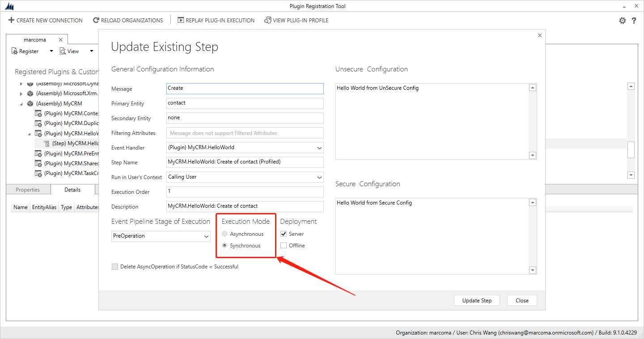
Task: Collapse the MyCRM.HelloW plugin node
Action: coord(29,134)
